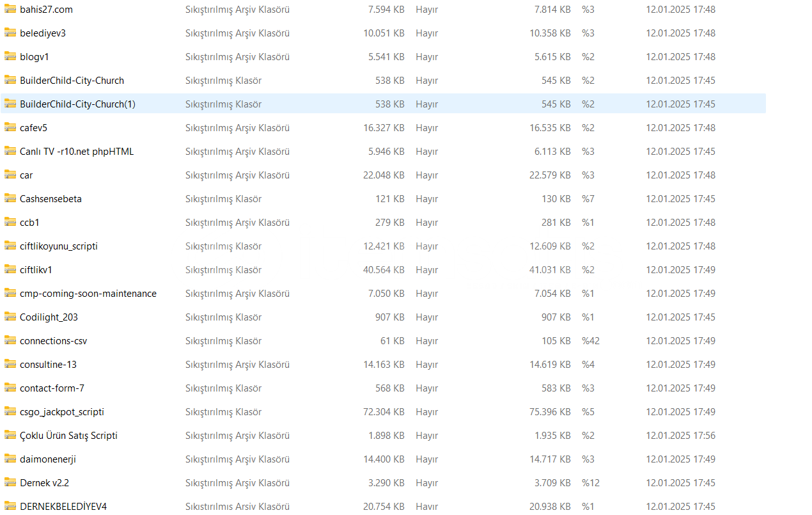Click the icon next to Canlı TV -r10.net phpHTML
This screenshot has height=515, width=812.
(x=10, y=151)
